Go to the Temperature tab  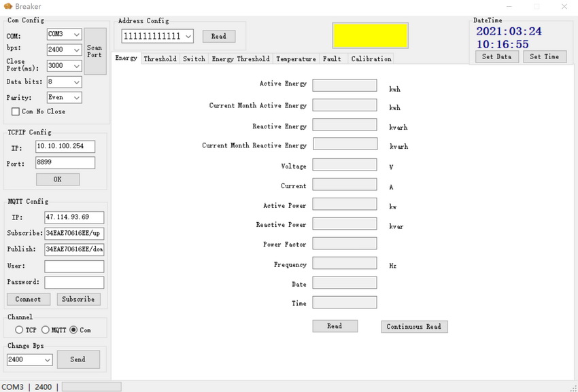click(296, 59)
